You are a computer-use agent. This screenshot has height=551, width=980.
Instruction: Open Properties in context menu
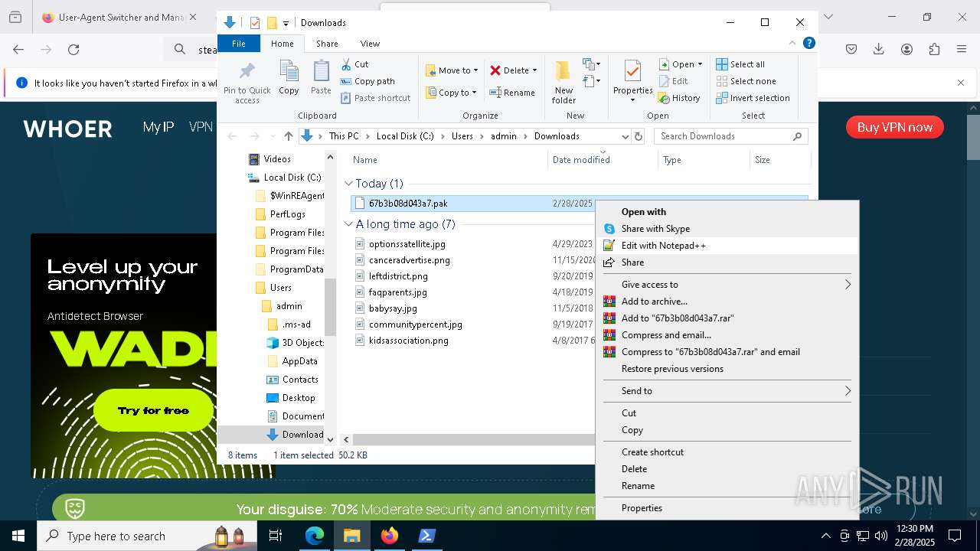click(727, 508)
